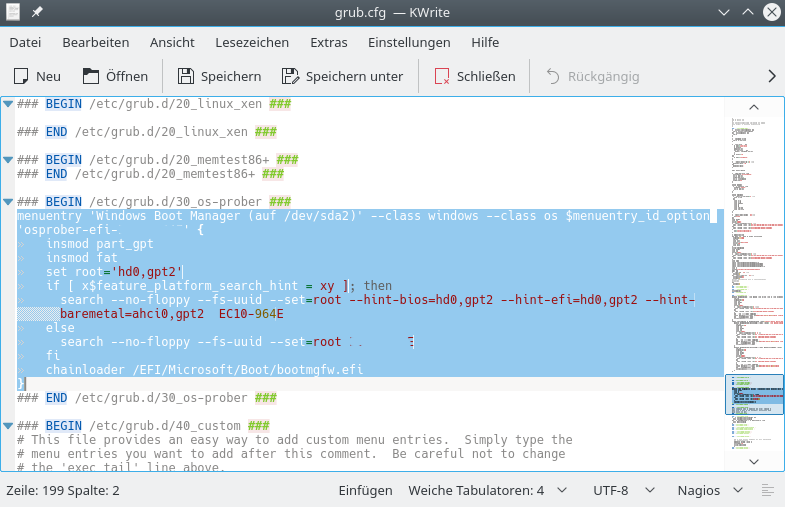Image resolution: width=785 pixels, height=507 pixels.
Task: Click the "set root='hd0,gpt2'" line
Action: (114, 272)
